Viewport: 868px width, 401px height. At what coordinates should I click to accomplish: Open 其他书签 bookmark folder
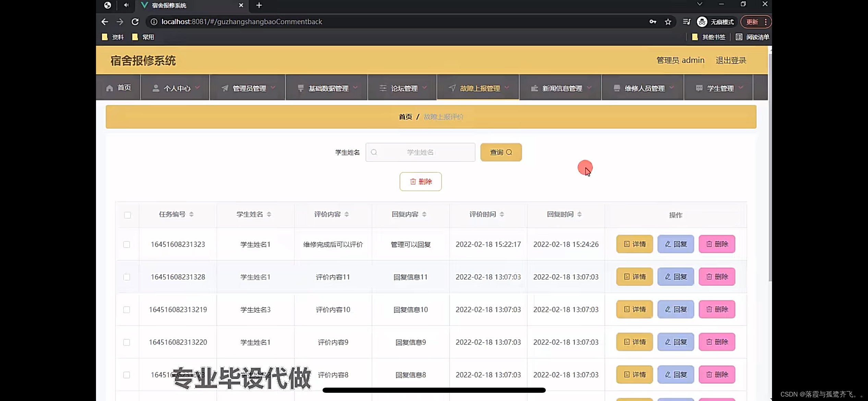pyautogui.click(x=708, y=37)
